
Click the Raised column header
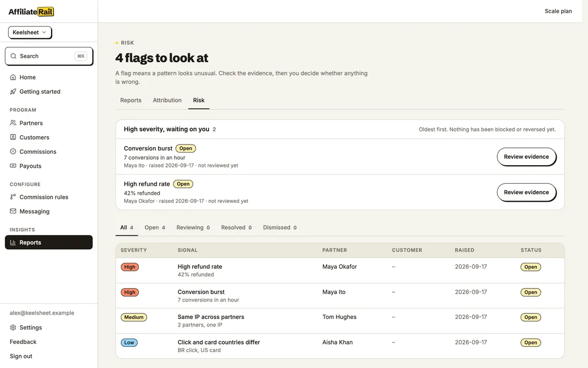(464, 250)
